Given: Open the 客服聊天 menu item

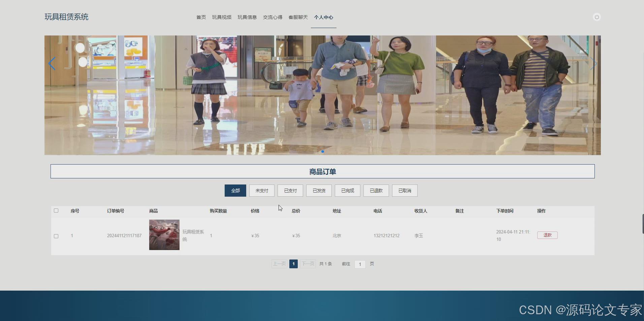Looking at the screenshot, I should pos(298,17).
